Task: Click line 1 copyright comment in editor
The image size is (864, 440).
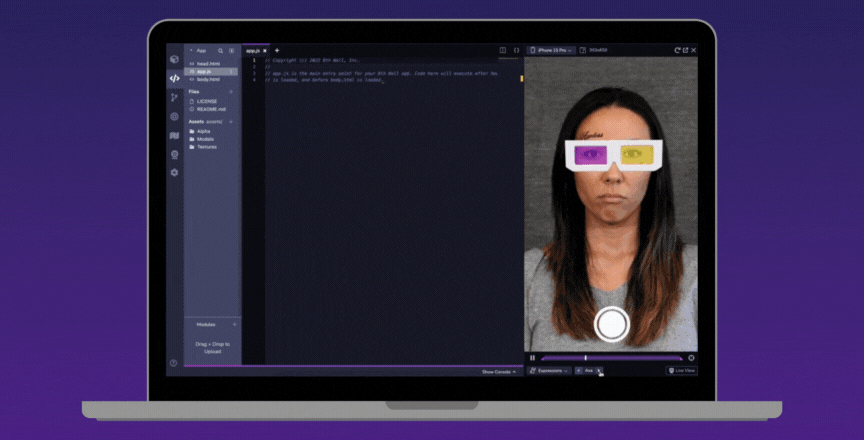Action: 312,60
